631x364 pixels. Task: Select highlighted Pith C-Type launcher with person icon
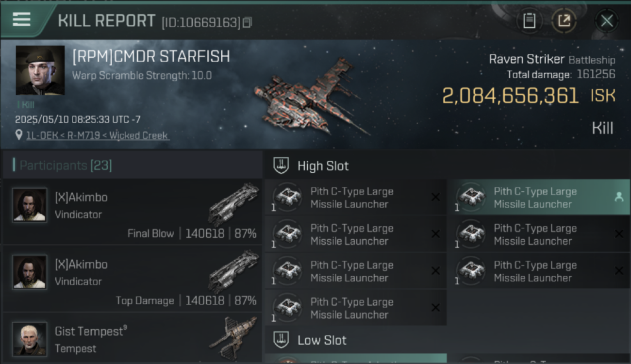(x=538, y=197)
